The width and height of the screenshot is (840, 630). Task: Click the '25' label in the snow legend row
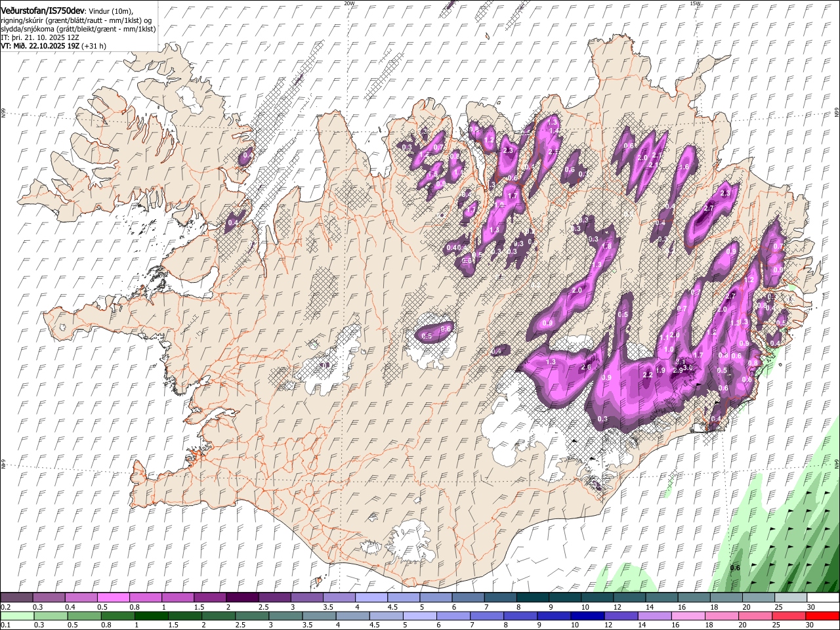pos(778,607)
